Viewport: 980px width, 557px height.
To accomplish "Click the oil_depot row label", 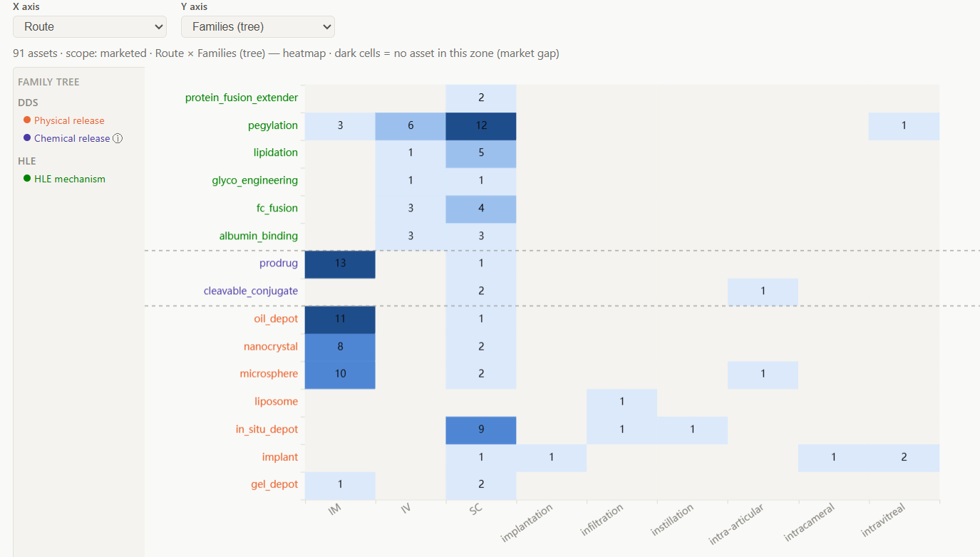I will (x=276, y=319).
